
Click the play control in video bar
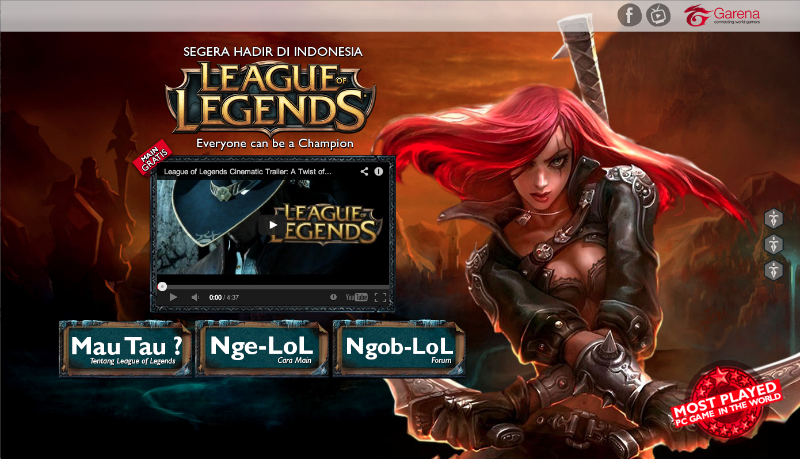tap(173, 297)
